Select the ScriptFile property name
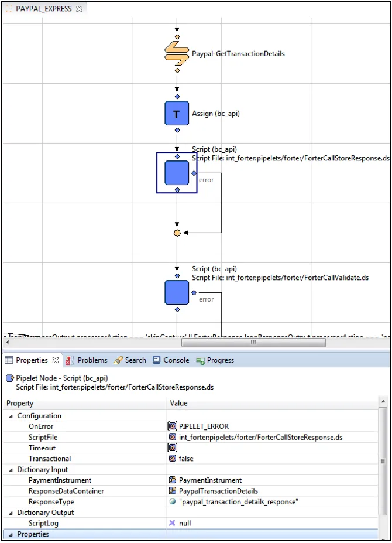 [43, 438]
